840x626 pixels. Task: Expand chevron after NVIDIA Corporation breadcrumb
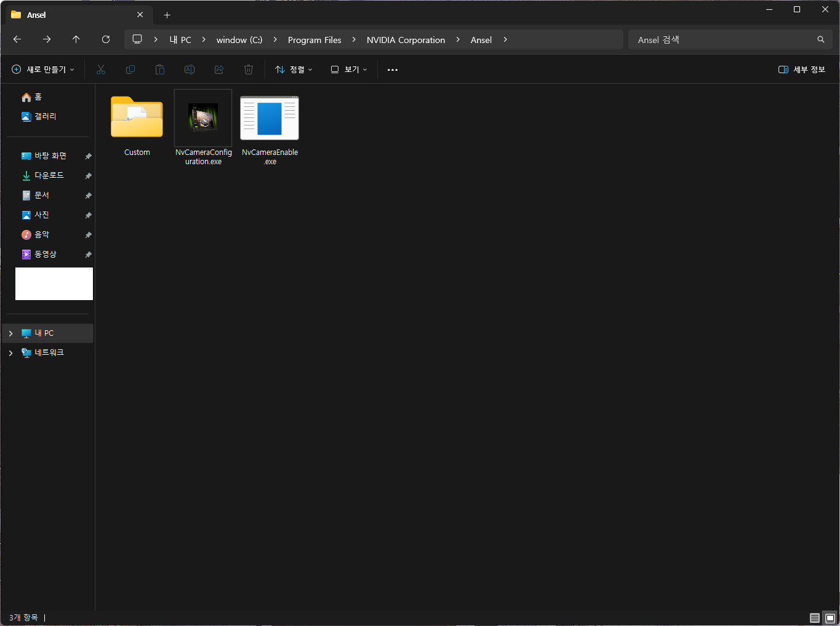(458, 39)
